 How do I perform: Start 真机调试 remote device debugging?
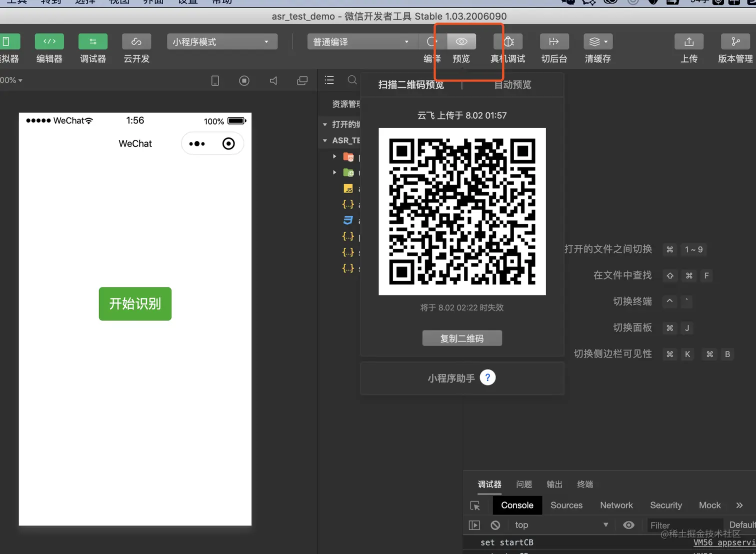508,41
